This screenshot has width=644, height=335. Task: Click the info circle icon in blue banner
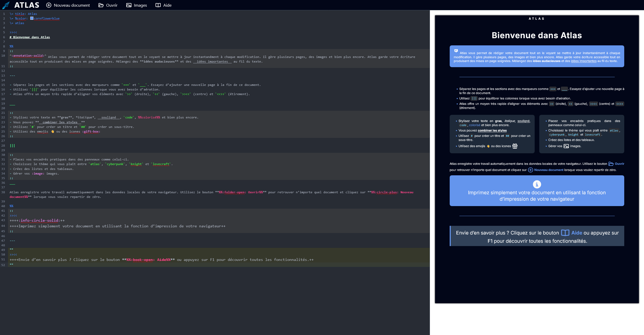pos(537,184)
